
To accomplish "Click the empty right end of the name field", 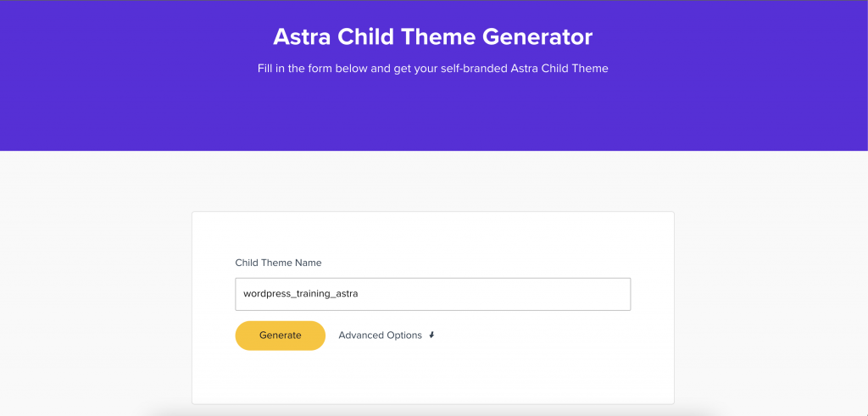I will (554, 294).
